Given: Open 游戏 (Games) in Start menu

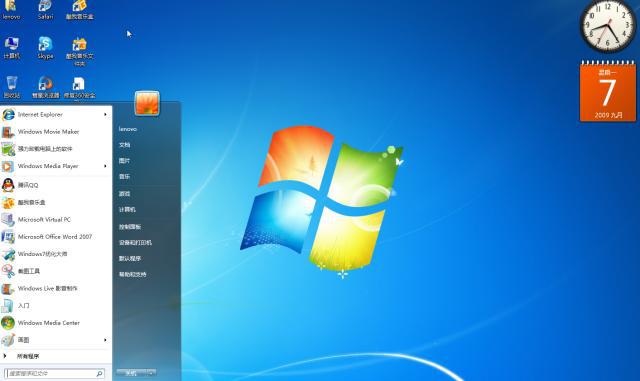Looking at the screenshot, I should (124, 194).
